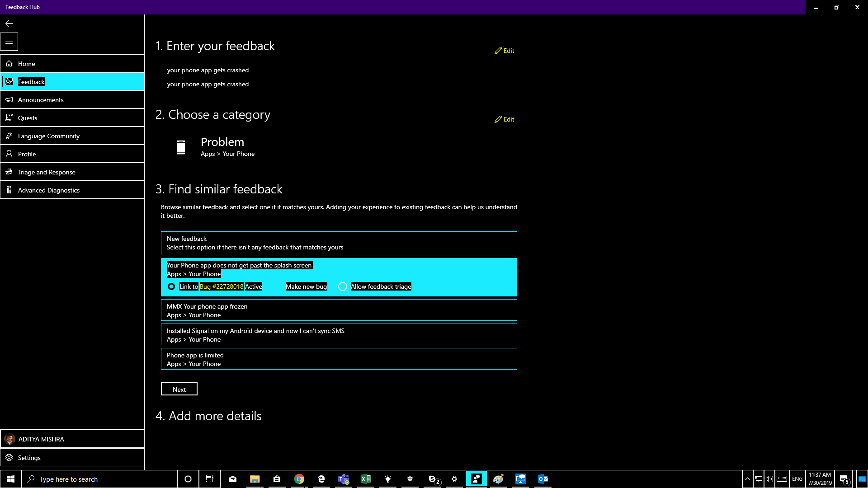Open volume control in system tray
The image size is (868, 488).
tap(769, 479)
